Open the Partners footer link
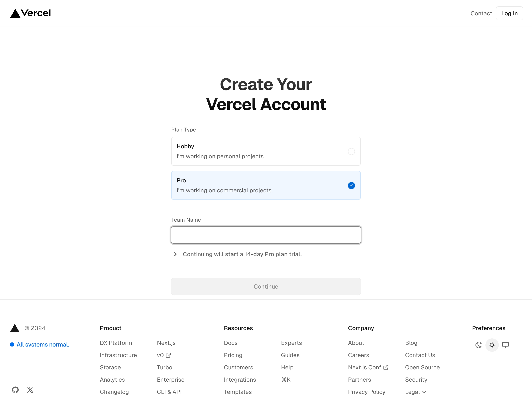Viewport: 532px width, 418px height. pos(359,380)
